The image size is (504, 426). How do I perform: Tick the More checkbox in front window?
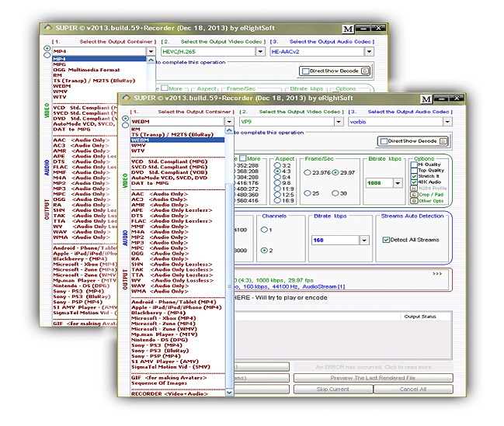tap(243, 158)
